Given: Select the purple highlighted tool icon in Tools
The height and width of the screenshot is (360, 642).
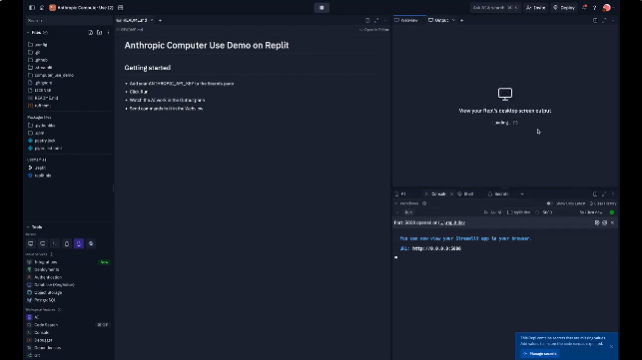Looking at the screenshot, I should (79, 244).
